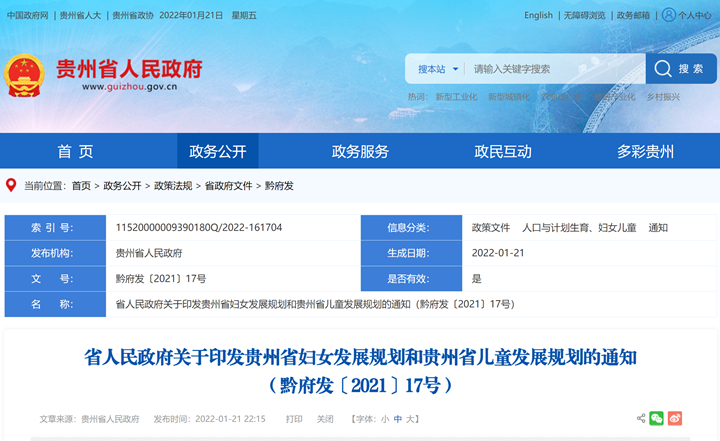Click the red location pin icon
The image size is (720, 441).
[x=11, y=185]
